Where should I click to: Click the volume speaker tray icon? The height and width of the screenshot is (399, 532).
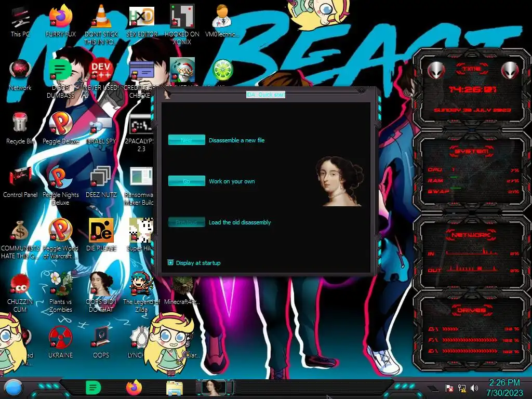474,388
